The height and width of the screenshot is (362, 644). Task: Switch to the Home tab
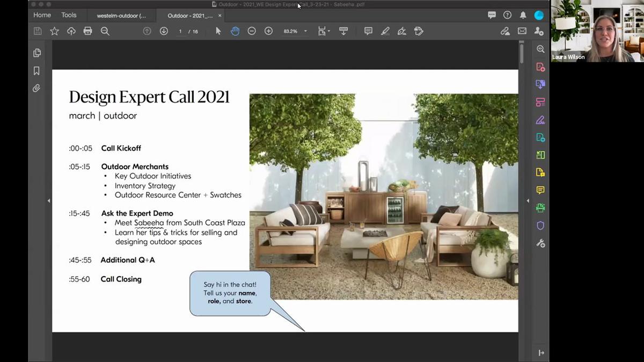pos(42,15)
